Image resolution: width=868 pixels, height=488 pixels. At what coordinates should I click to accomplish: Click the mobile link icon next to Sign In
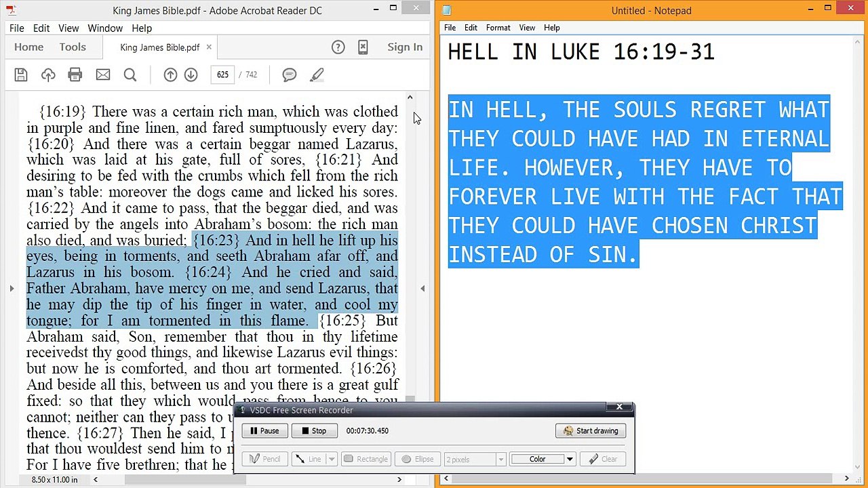coord(363,47)
